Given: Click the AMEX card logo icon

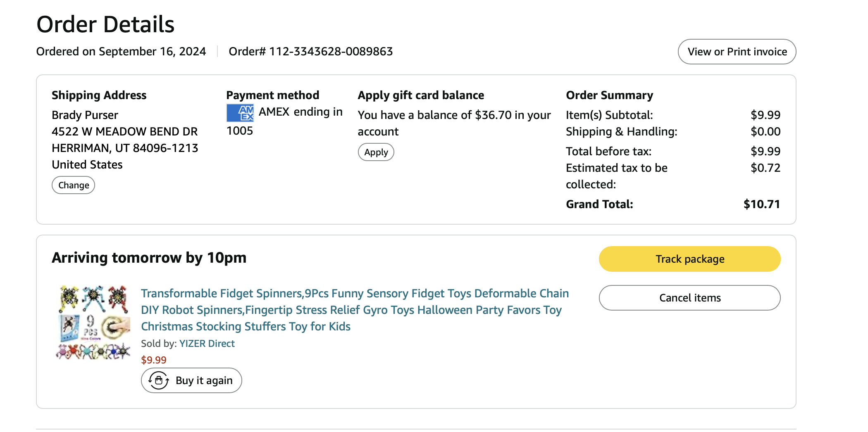Looking at the screenshot, I should coord(240,113).
